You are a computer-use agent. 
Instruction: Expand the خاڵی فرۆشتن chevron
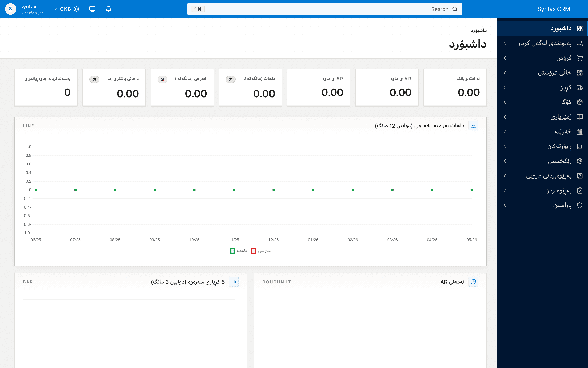point(505,73)
